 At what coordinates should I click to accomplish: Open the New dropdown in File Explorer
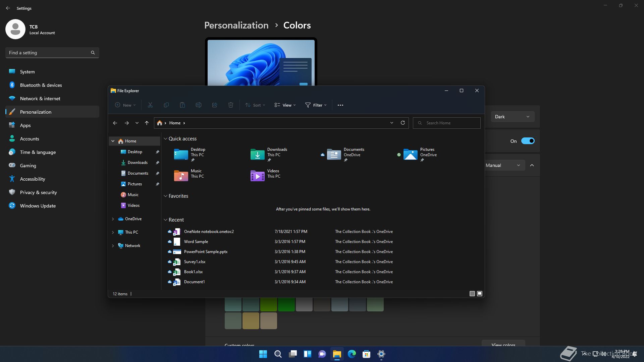point(125,105)
